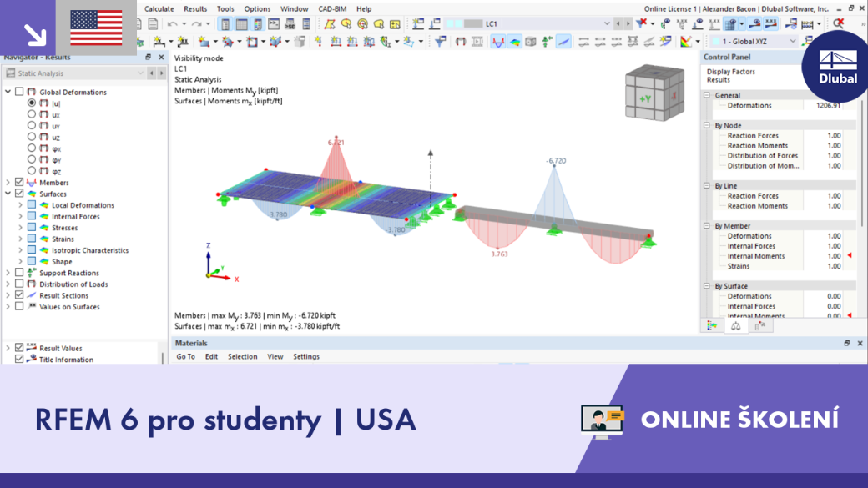Open the console script icon in toolbar
The image size is (868, 488).
(274, 24)
